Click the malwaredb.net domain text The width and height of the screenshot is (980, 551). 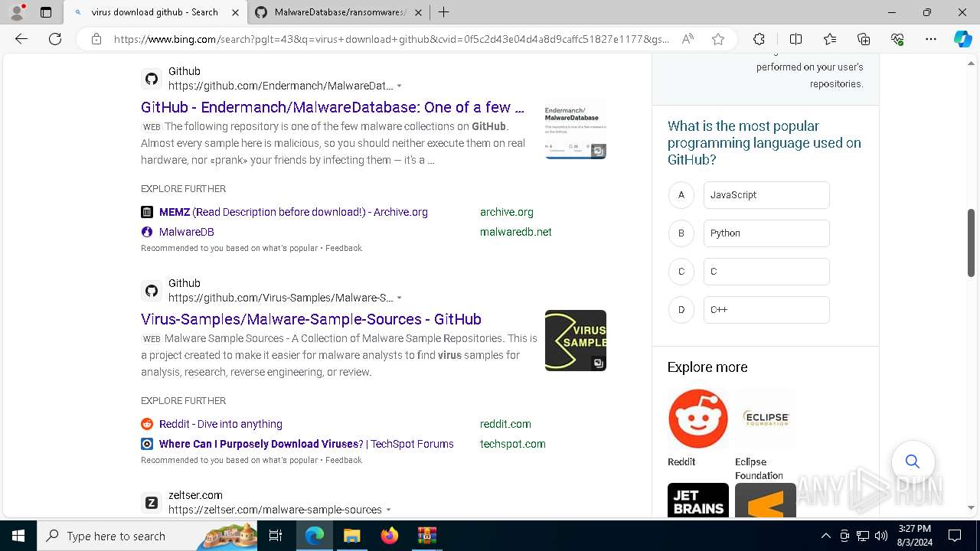[516, 232]
